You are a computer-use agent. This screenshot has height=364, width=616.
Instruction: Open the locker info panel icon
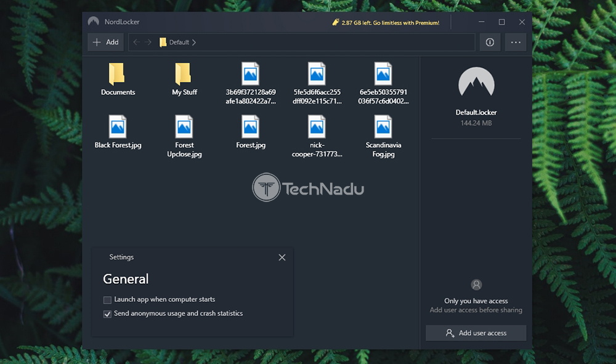coord(490,42)
